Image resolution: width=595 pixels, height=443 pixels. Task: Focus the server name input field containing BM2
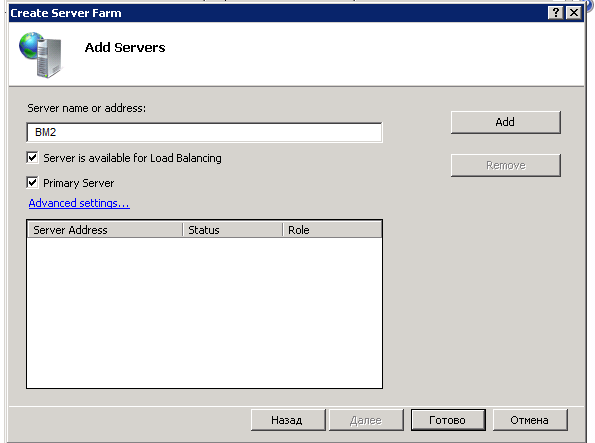(x=205, y=132)
